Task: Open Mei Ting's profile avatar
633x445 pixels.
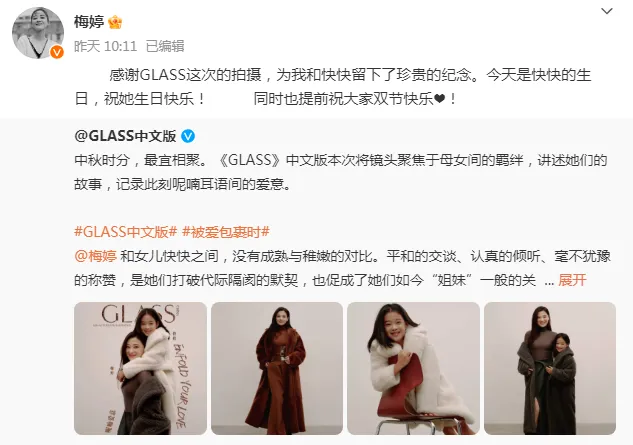Action: point(38,33)
